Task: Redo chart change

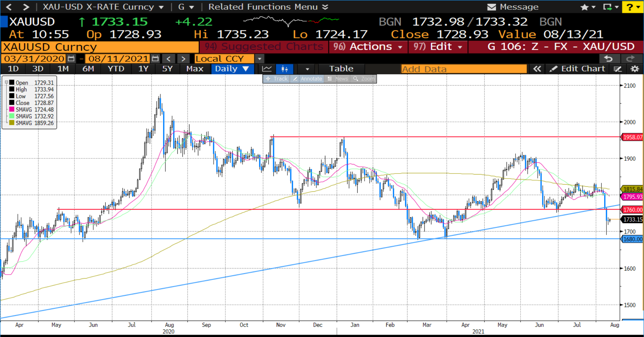Action: click(631, 59)
